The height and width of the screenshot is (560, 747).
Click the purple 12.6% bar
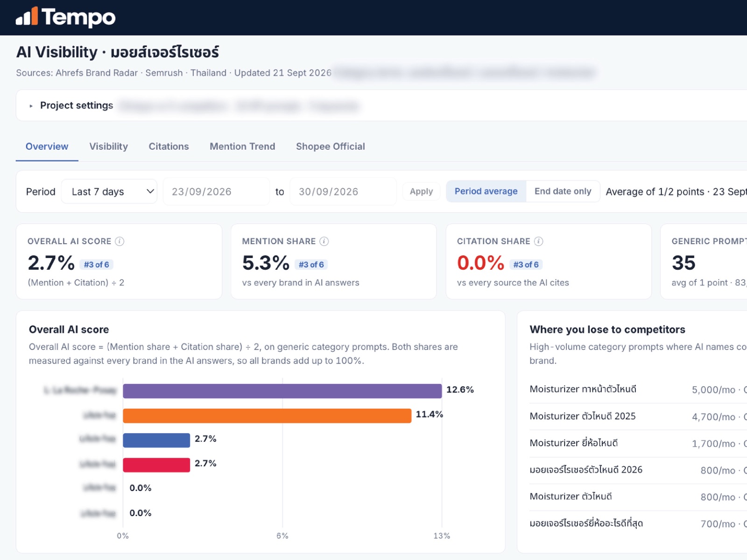click(282, 391)
